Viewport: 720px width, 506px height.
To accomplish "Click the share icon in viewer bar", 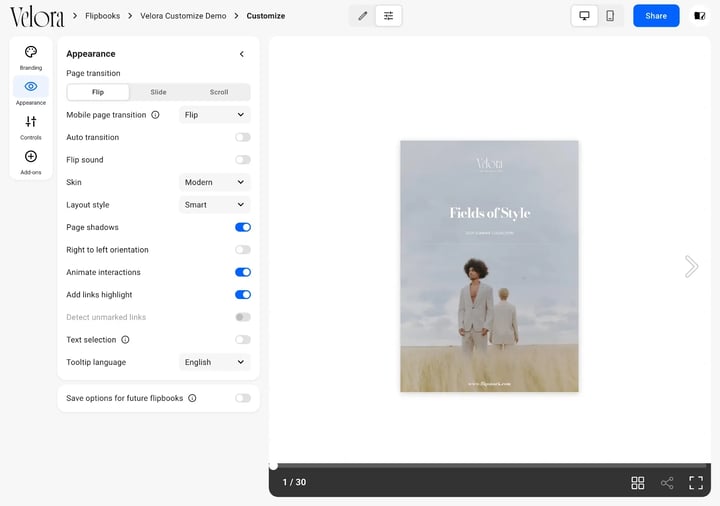I will click(667, 483).
